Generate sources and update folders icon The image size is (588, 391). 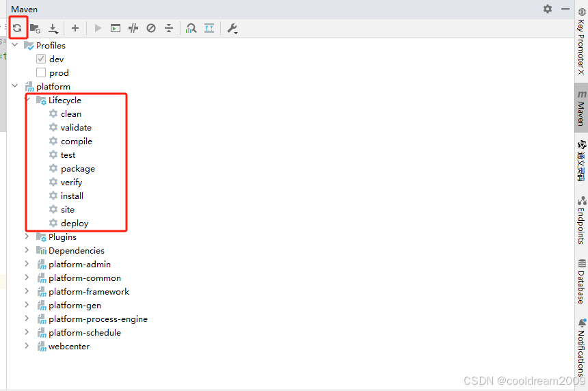tap(36, 28)
